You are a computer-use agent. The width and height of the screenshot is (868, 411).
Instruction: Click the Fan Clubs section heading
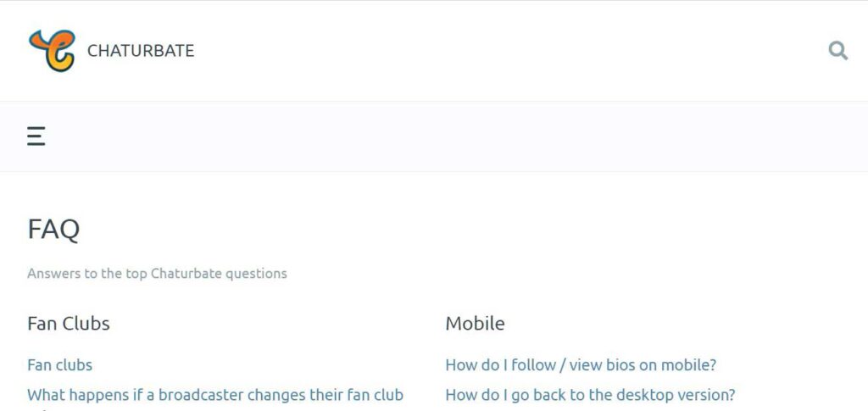coord(69,324)
